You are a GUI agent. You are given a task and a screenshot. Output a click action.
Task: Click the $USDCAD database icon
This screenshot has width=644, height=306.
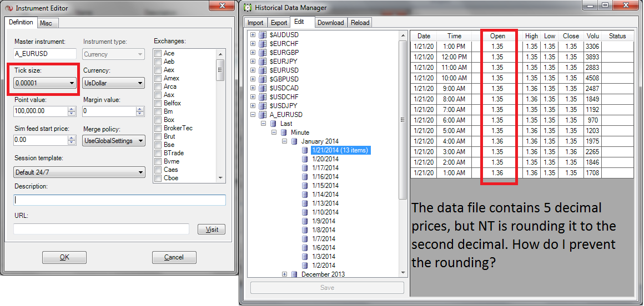click(263, 88)
